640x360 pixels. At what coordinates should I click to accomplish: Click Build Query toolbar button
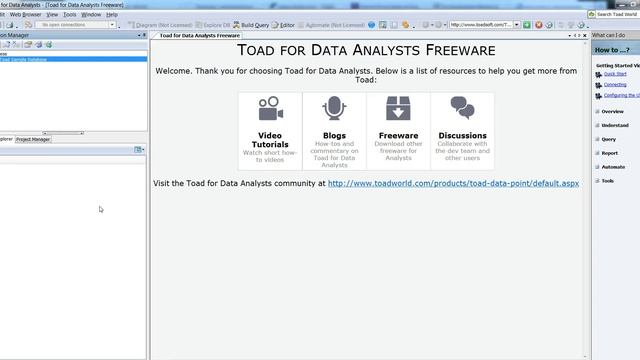(251, 25)
